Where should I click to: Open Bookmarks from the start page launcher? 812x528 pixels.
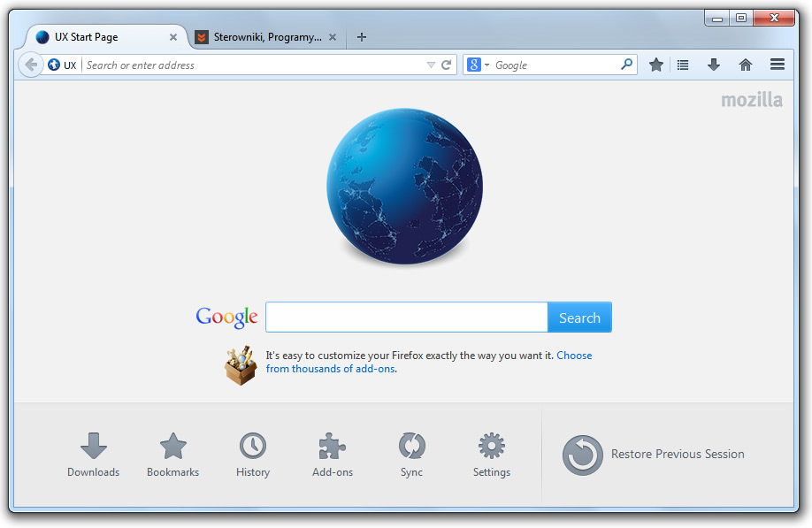tap(173, 455)
